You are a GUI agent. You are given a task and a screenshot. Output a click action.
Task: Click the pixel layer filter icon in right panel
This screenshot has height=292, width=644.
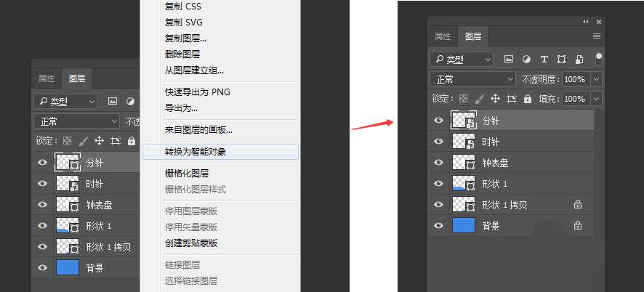[509, 59]
